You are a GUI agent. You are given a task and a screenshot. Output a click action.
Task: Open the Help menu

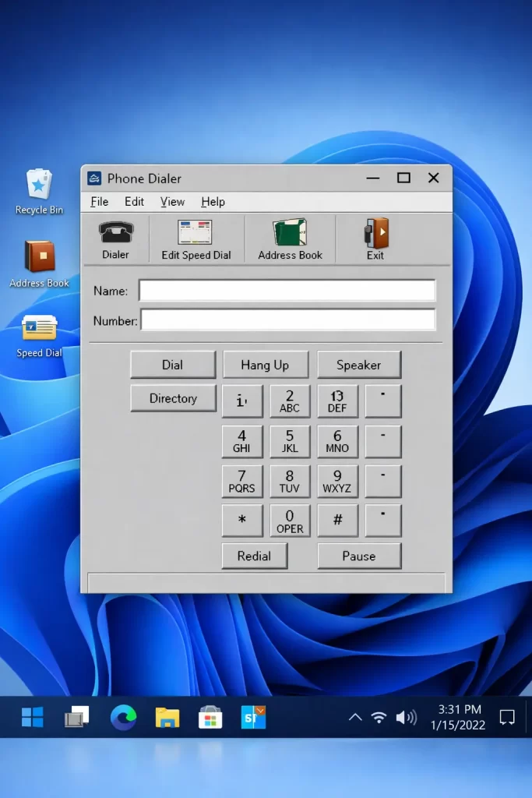point(213,202)
